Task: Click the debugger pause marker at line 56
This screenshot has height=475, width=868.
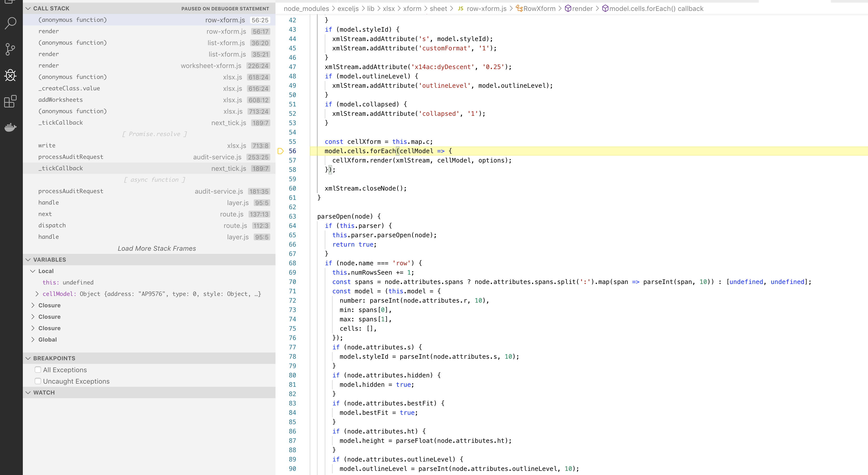Action: point(280,151)
